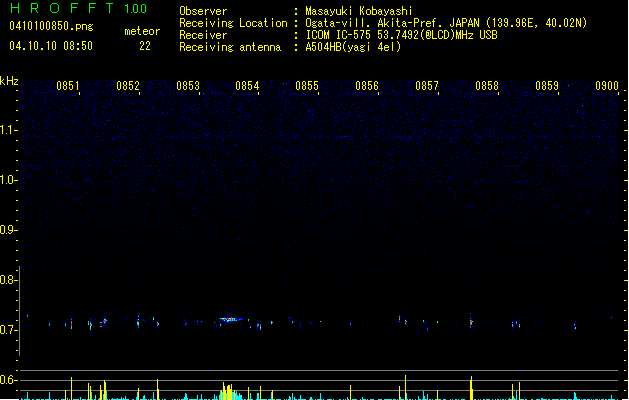The image size is (629, 400).
Task: Click the 0852 time axis label
Action: click(x=128, y=86)
